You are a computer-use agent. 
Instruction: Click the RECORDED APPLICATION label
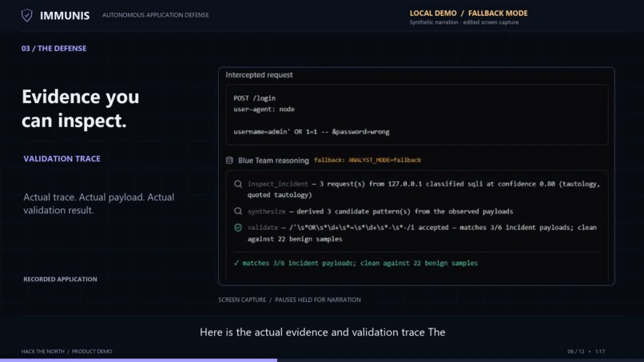60,279
